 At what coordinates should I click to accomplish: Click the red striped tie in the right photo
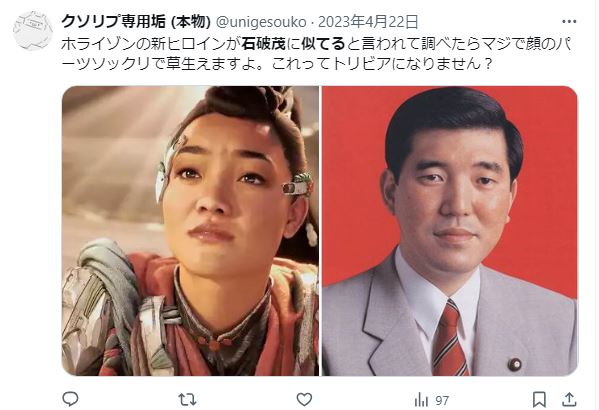(x=449, y=338)
